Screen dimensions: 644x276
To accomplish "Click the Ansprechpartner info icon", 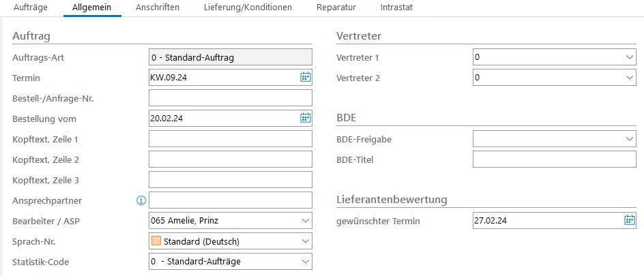I will 141,200.
